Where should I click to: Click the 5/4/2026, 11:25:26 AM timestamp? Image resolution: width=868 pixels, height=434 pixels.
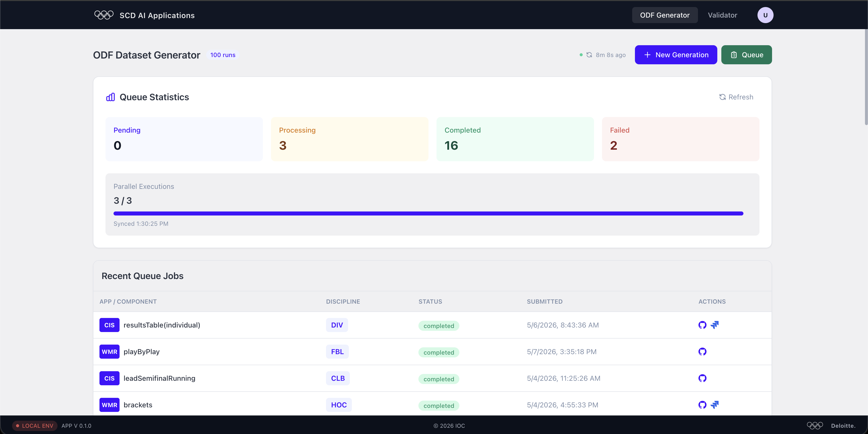click(x=563, y=378)
